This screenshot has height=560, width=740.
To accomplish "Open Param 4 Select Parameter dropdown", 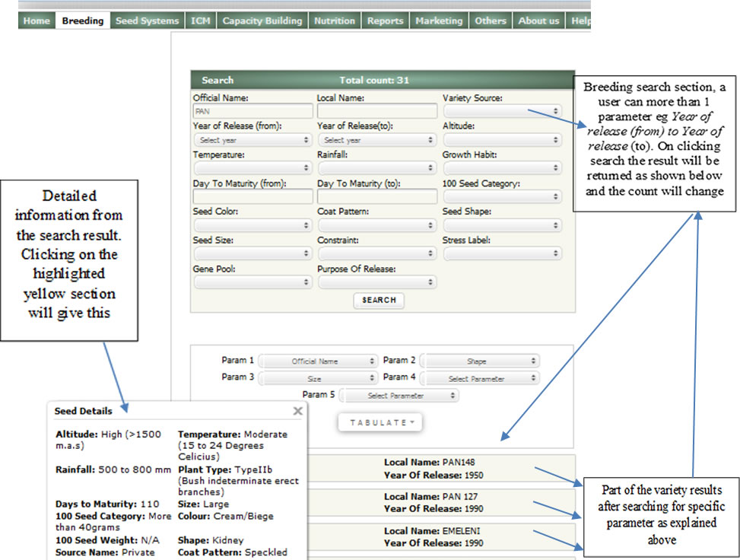I will [x=480, y=378].
